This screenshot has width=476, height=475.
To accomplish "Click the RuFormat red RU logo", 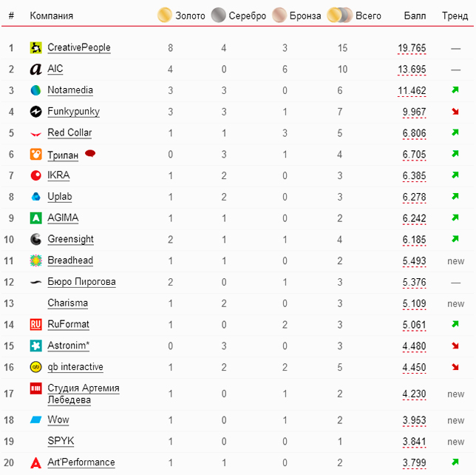I will 35,324.
